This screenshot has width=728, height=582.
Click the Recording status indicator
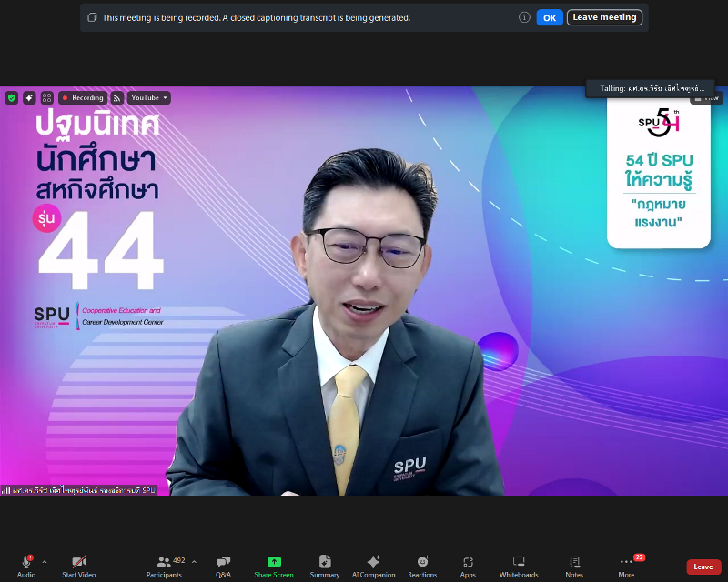83,98
